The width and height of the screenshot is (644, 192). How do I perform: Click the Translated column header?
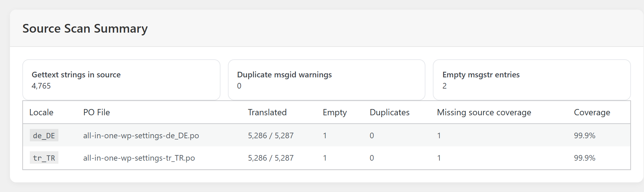tap(267, 112)
